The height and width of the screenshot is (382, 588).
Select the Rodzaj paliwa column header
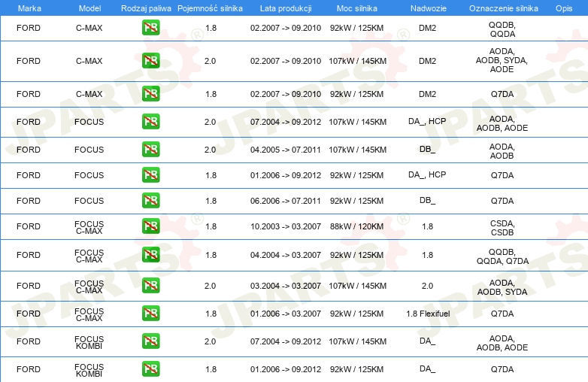point(146,8)
